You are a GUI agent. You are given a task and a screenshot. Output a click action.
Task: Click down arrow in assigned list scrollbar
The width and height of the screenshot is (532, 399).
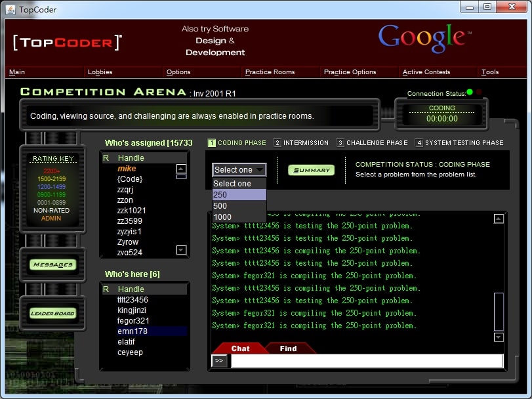182,251
